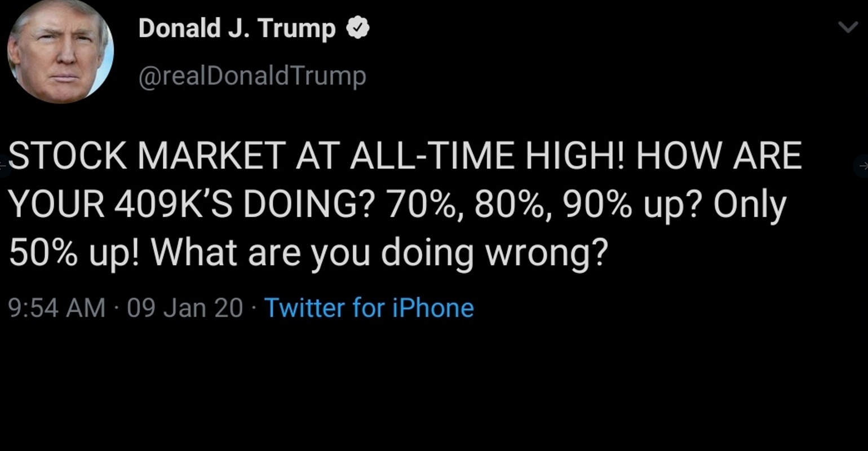Viewport: 868px width, 451px height.
Task: Click the words ALL-TIME HIGH! in tweet
Action: [x=488, y=156]
